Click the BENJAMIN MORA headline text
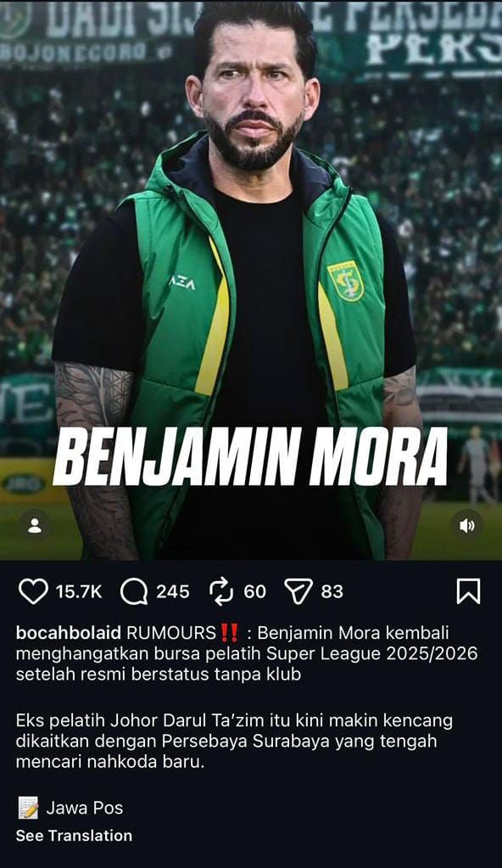The height and width of the screenshot is (868, 502). click(249, 456)
